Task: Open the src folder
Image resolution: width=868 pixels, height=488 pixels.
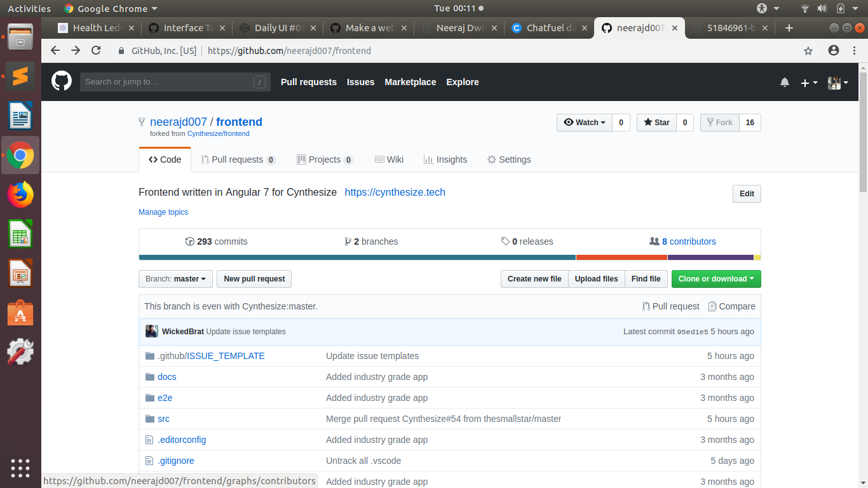Action: [163, 418]
